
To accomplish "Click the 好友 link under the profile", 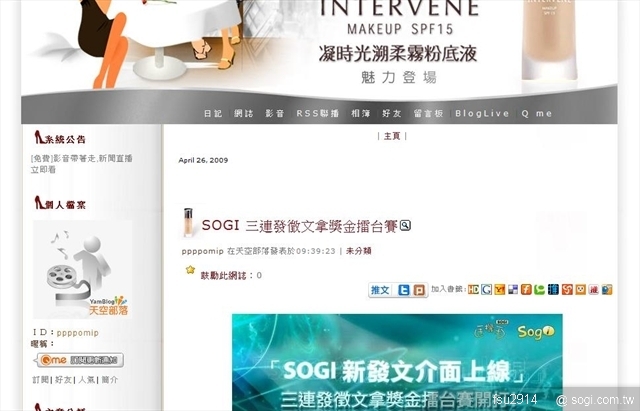I will tap(63, 380).
